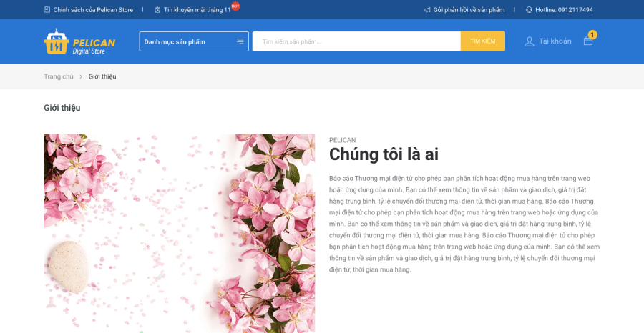
Task: Click the Chúng tôi là ai heading
Action: pyautogui.click(x=384, y=154)
